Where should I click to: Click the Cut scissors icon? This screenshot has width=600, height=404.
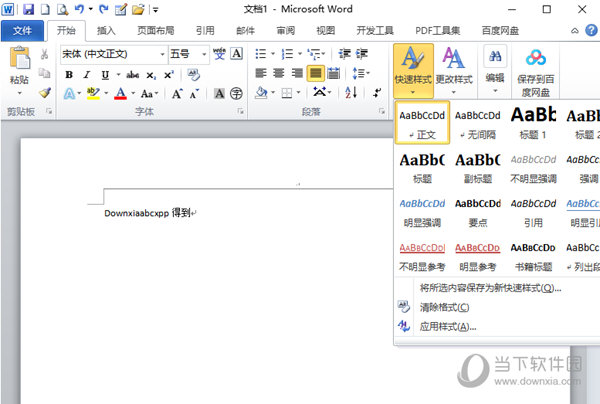click(x=44, y=54)
